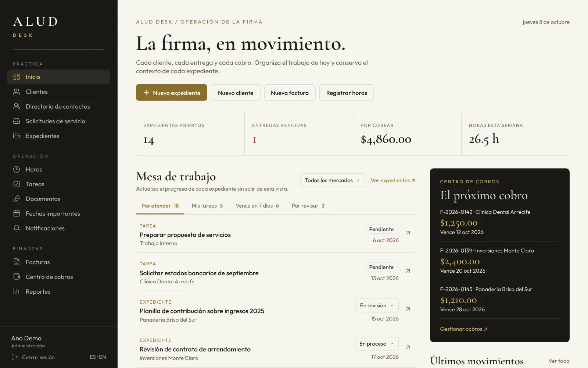Open arrow for Solicitar estados bancarios row

pos(408,271)
